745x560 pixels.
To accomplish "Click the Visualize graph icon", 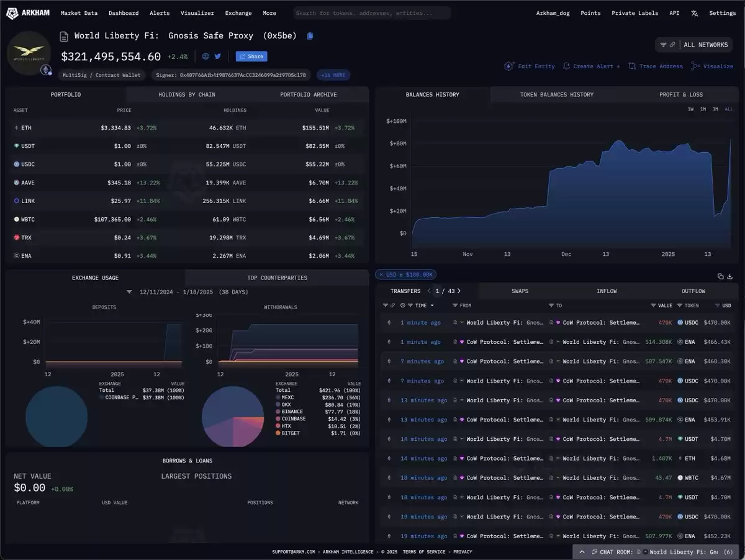I will [x=695, y=66].
